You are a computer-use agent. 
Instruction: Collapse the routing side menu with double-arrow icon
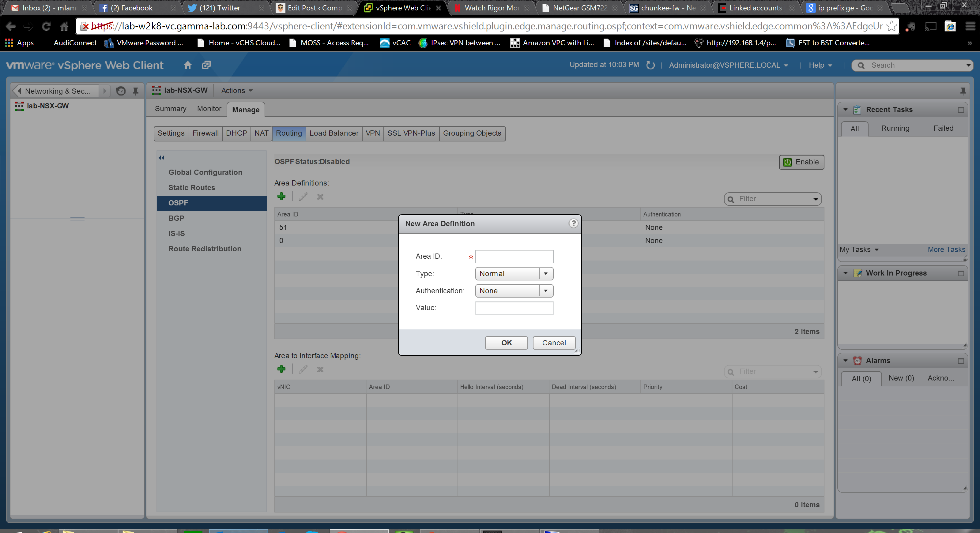click(161, 157)
